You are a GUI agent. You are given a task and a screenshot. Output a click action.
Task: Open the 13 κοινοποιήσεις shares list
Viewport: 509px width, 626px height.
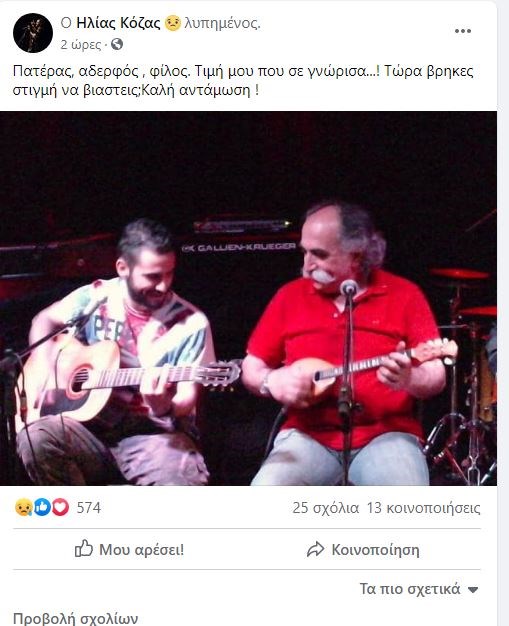pos(424,508)
